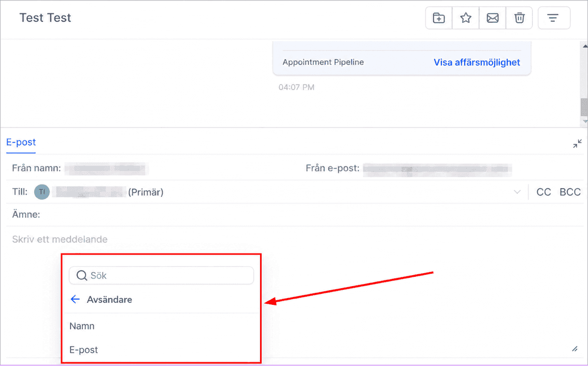Go back using the Avsändare arrow
588x381 pixels.
coord(75,299)
